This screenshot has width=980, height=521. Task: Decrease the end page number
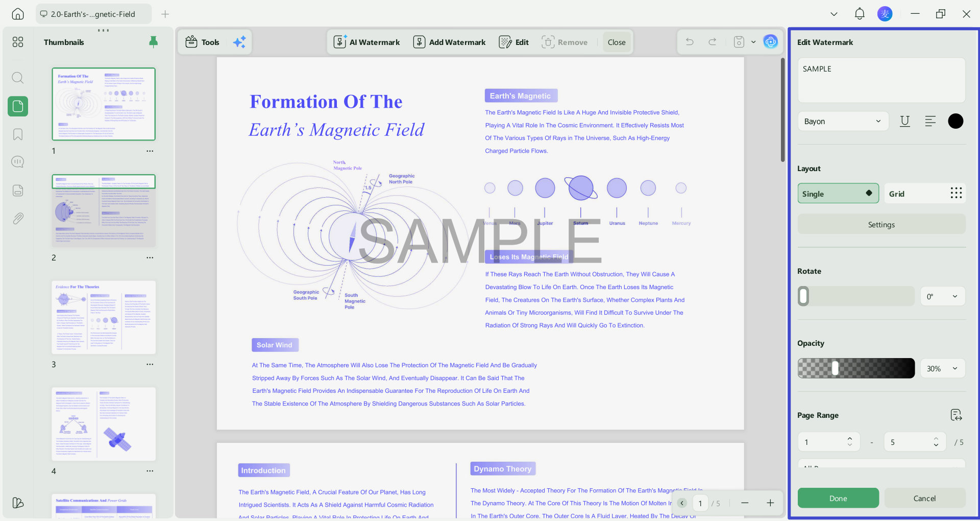pyautogui.click(x=936, y=445)
